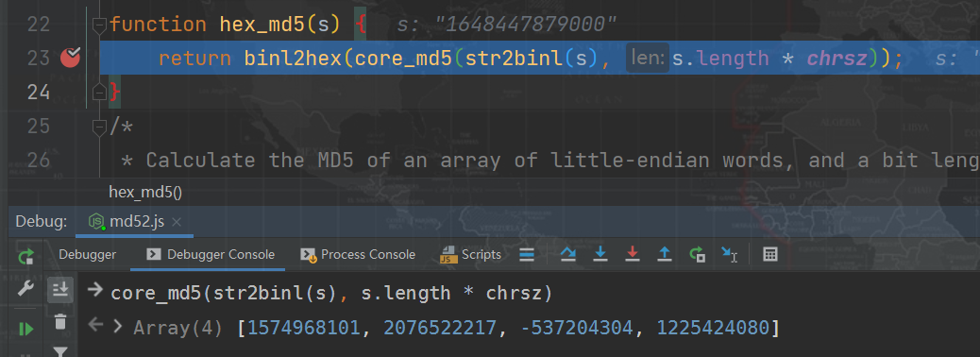
Task: Click line number 26 in gutter
Action: (x=39, y=161)
